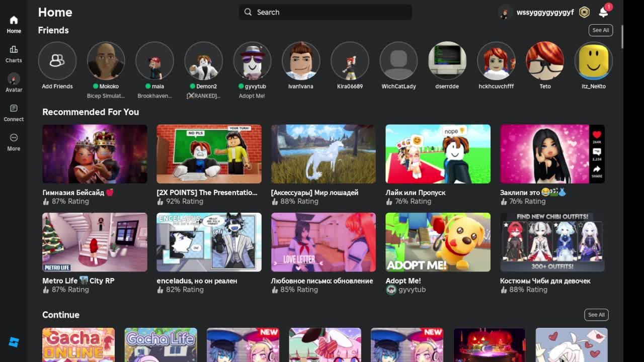Click the Add Friends circle icon

[57, 61]
